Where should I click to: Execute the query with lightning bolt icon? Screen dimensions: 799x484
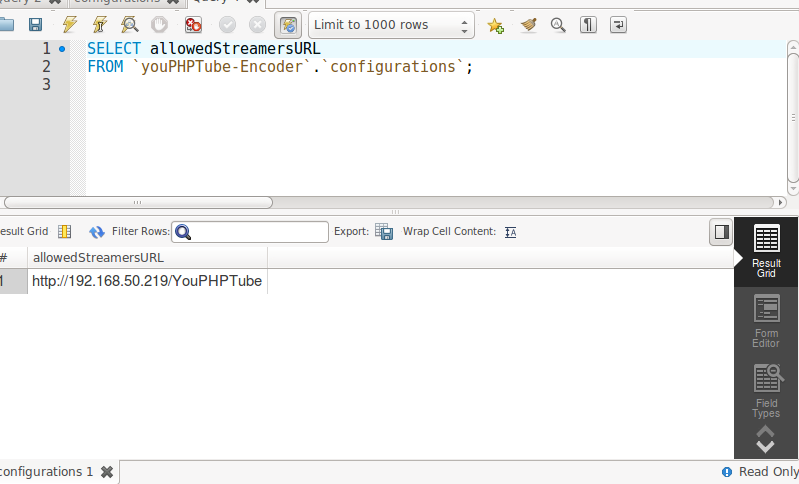click(x=70, y=24)
